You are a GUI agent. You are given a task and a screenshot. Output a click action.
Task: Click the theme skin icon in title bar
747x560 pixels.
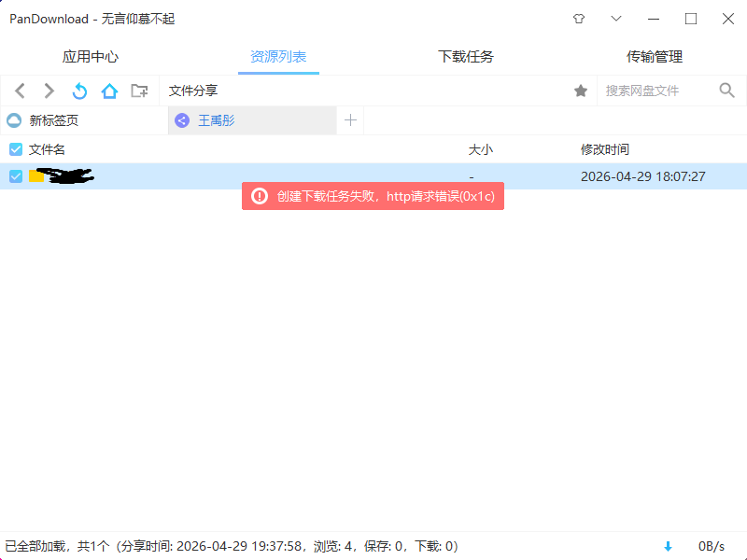[578, 19]
